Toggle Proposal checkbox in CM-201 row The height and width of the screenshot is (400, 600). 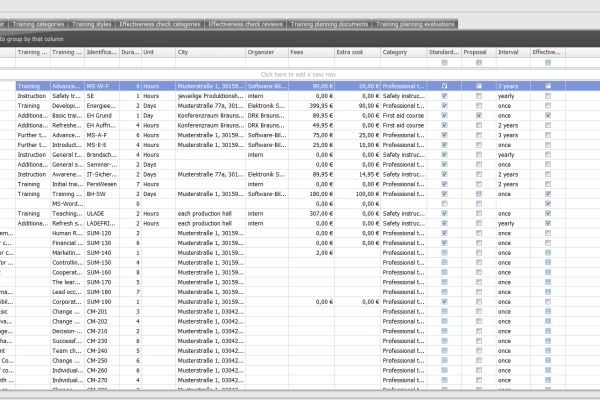479,312
